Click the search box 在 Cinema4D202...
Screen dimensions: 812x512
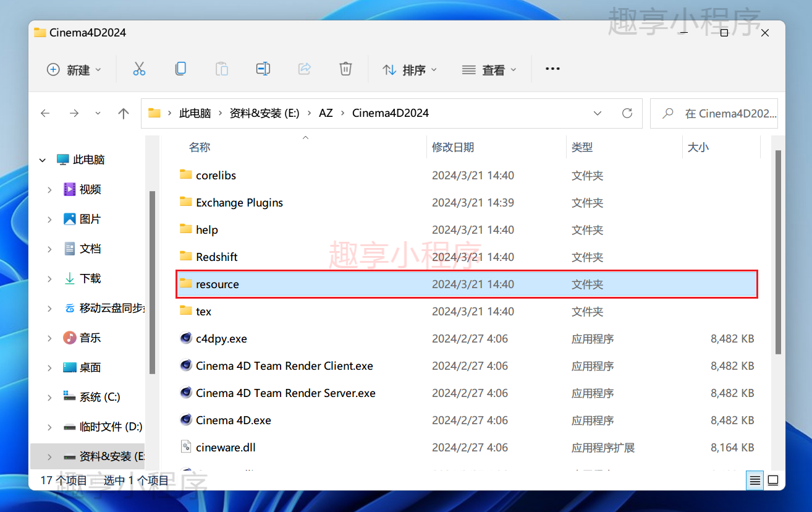coord(714,113)
